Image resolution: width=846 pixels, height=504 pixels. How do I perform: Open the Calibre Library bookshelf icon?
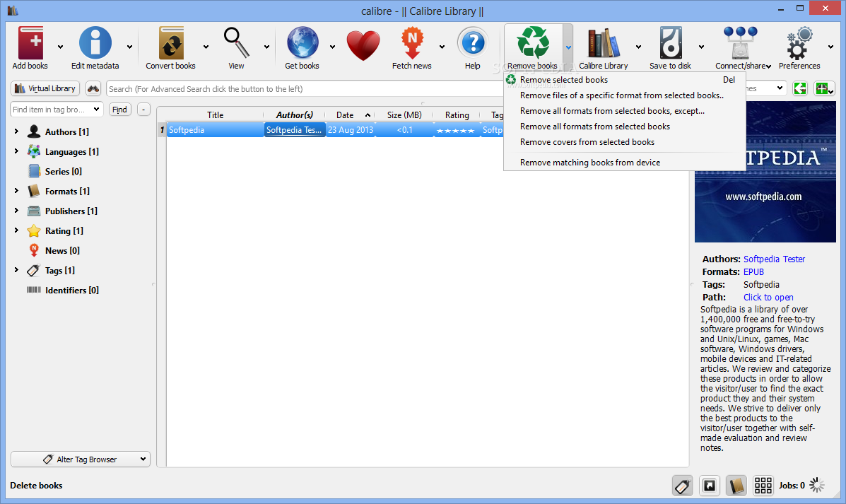[603, 42]
